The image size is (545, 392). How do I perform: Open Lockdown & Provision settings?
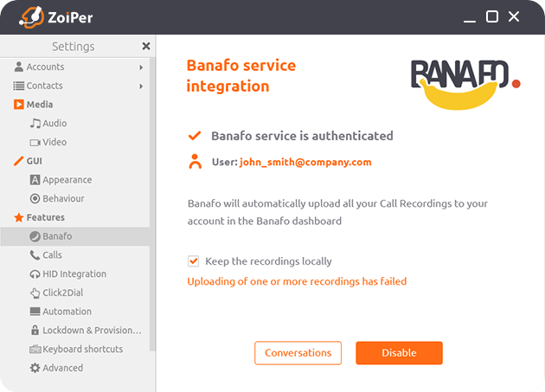pos(92,331)
